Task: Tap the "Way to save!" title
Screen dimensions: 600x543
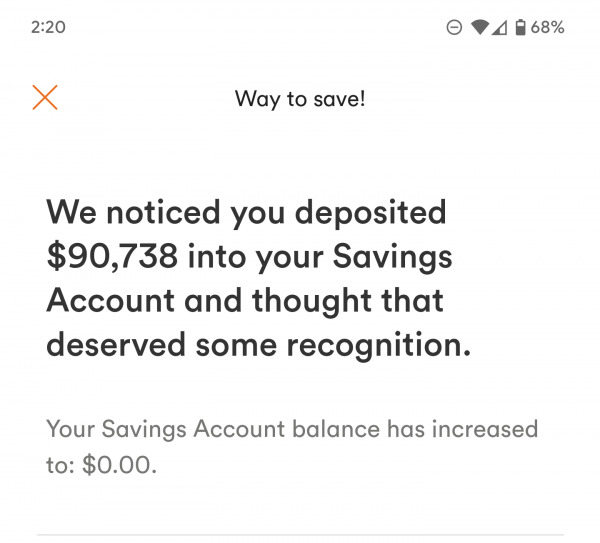Action: click(300, 99)
